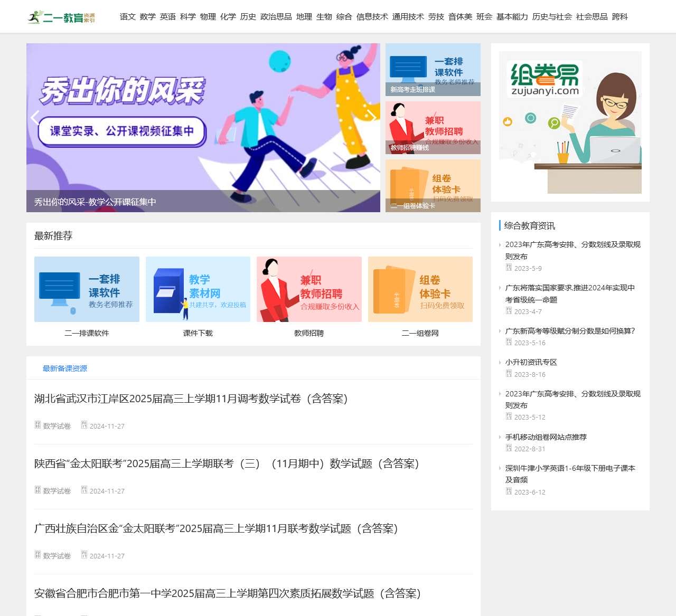Advance the banner with the next arrow

coord(372,118)
